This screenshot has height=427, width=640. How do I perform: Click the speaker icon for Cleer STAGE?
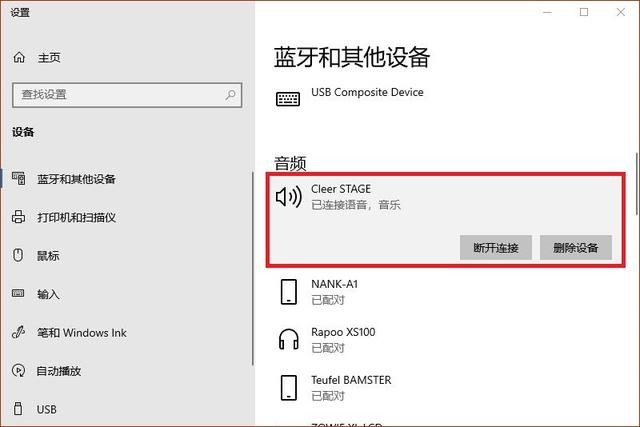[x=289, y=197]
